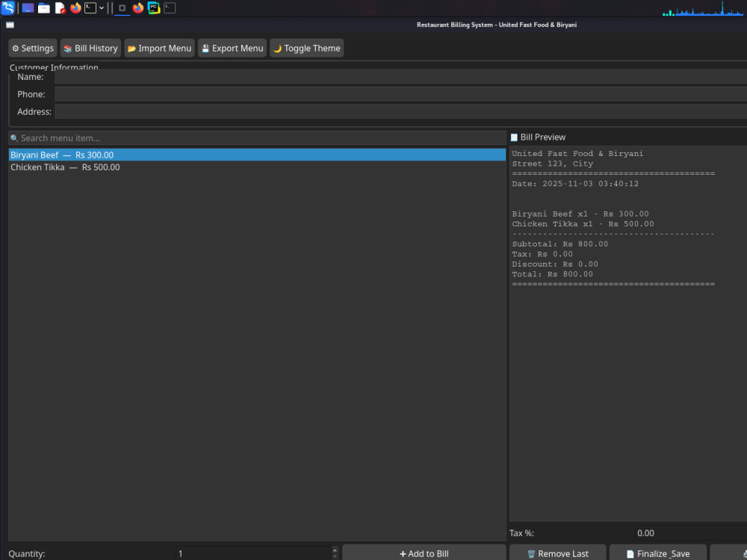Viewport: 747px width, 560px height.
Task: Click 'United Fast Food & Biryani' bill line
Action: [x=577, y=153]
